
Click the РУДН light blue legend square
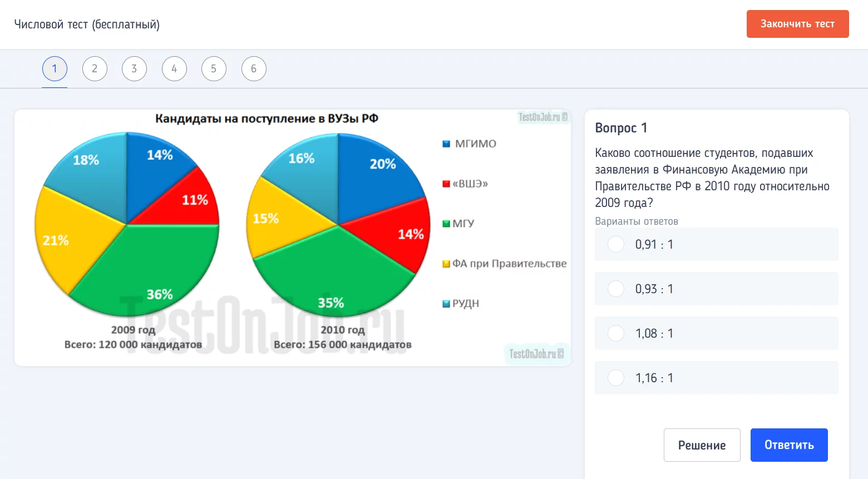[446, 304]
